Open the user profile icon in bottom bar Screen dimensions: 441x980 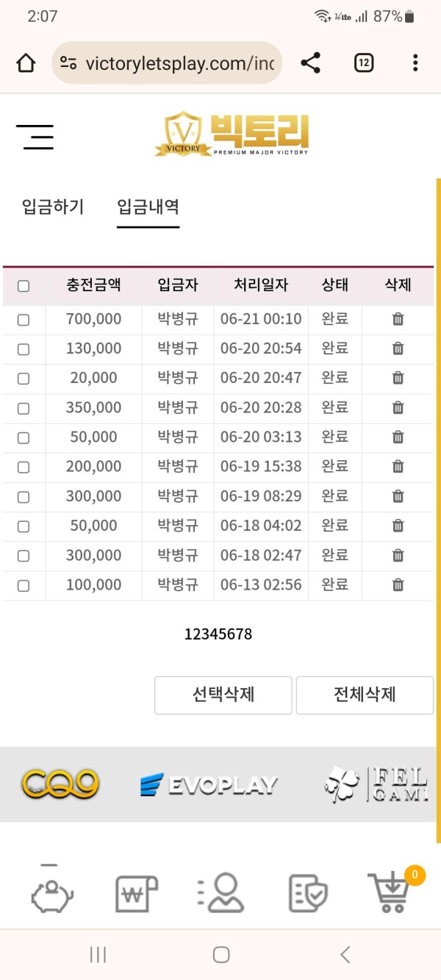click(x=220, y=893)
